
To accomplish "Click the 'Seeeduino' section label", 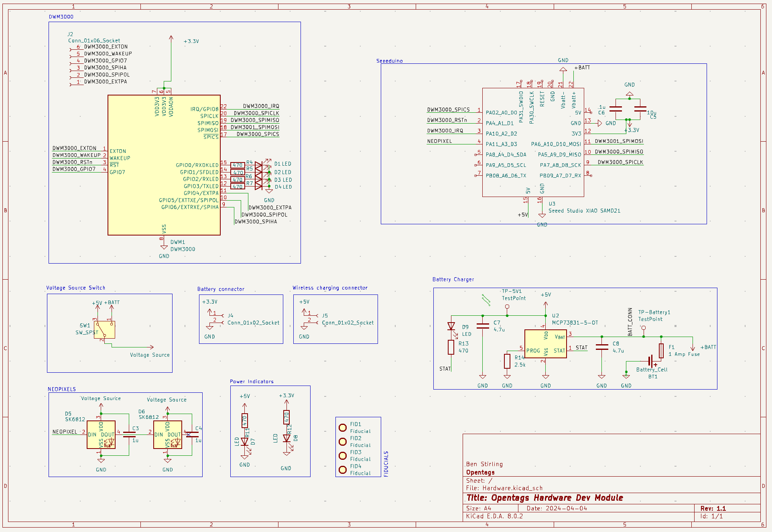I will point(389,61).
